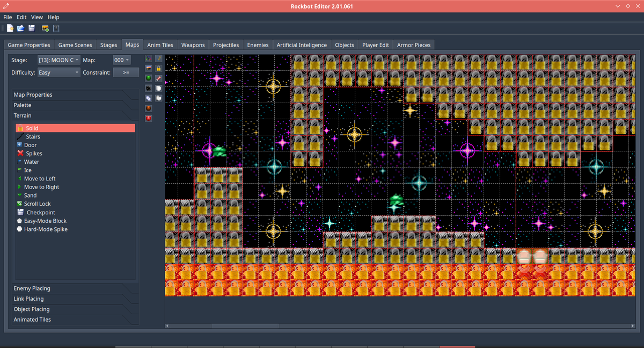Click the copy pages icon in the tool column
This screenshot has height=348, width=644.
tap(159, 88)
